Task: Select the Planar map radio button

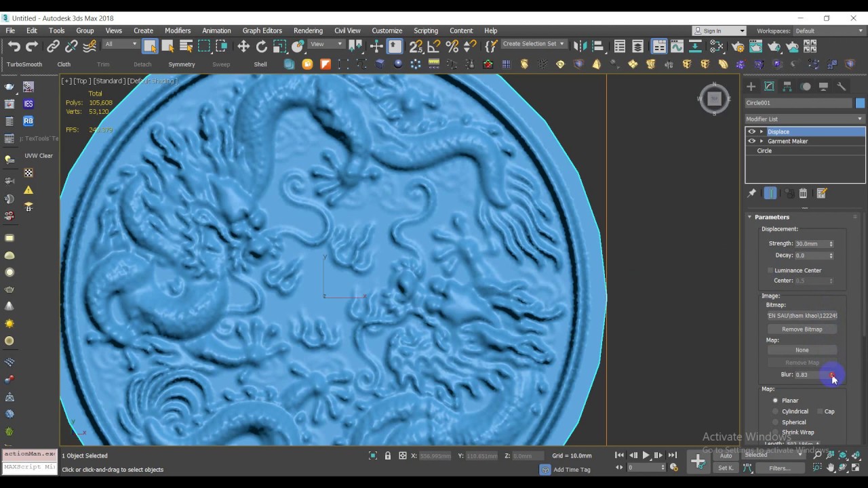Action: 776,401
